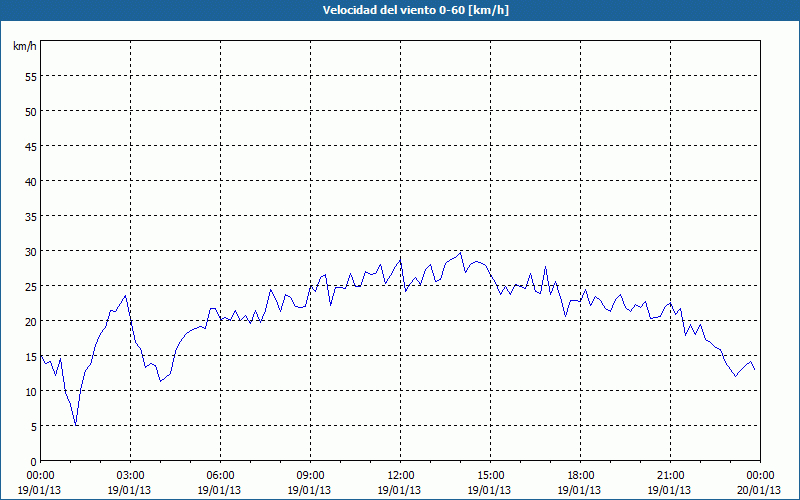Click the '06:00' time label
This screenshot has width=800, height=500.
pyautogui.click(x=220, y=476)
